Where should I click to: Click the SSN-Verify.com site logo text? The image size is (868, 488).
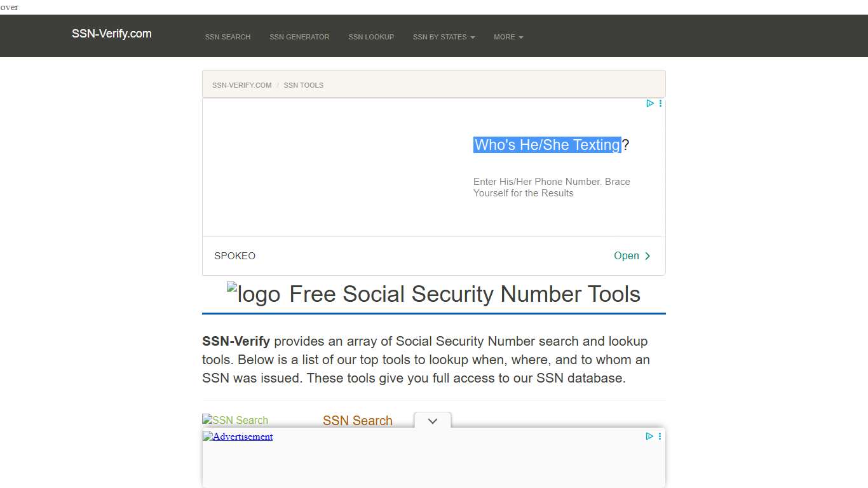111,34
